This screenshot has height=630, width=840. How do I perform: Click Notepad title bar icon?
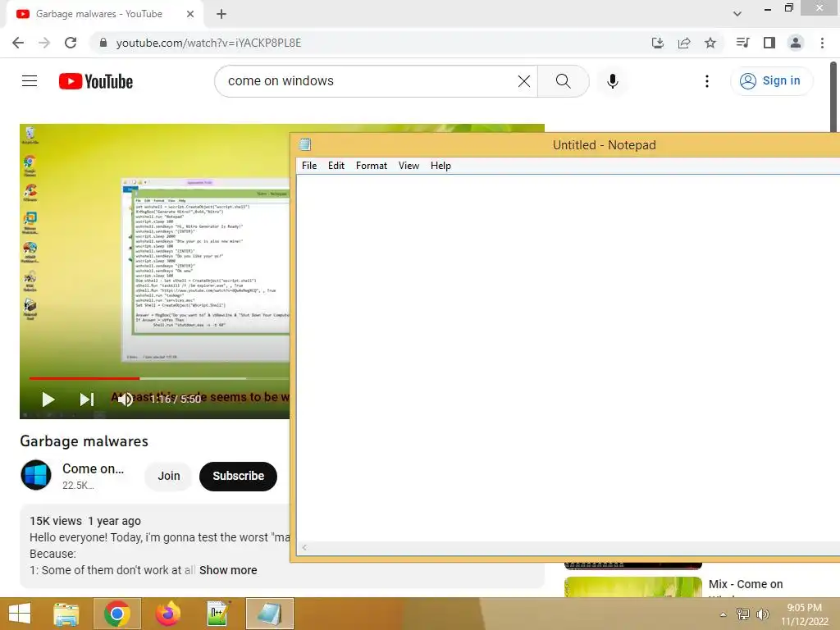[305, 144]
